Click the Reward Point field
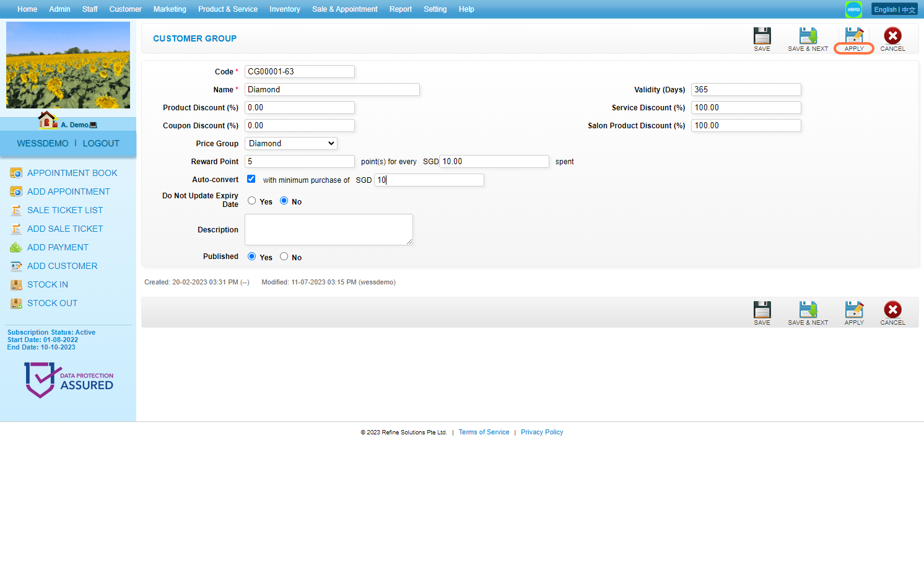This screenshot has height=580, width=924. [x=300, y=161]
